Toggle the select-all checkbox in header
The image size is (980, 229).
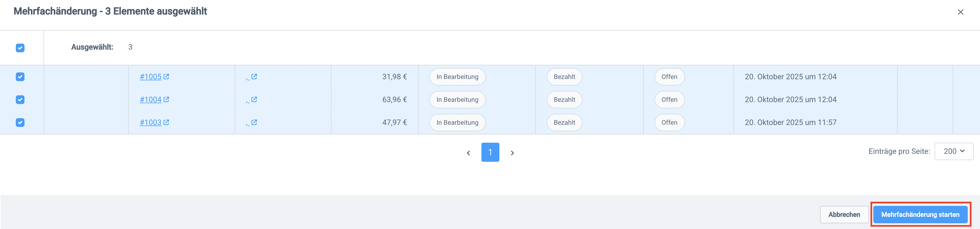click(20, 48)
